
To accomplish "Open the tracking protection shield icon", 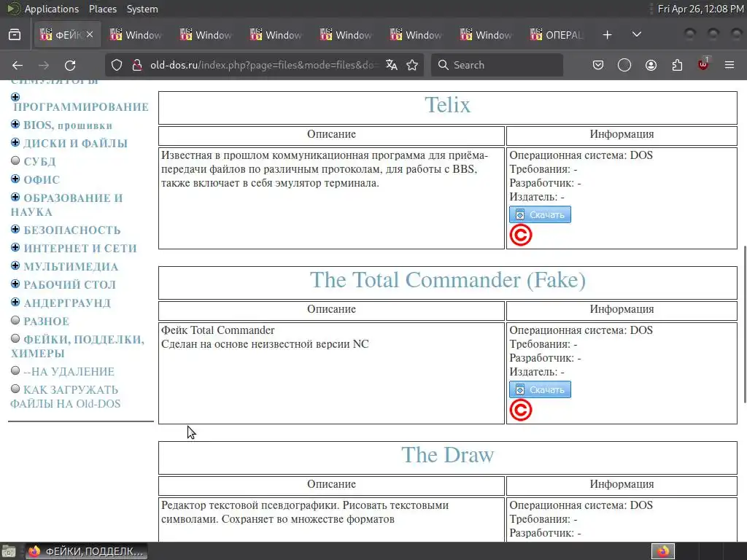I will point(117,65).
